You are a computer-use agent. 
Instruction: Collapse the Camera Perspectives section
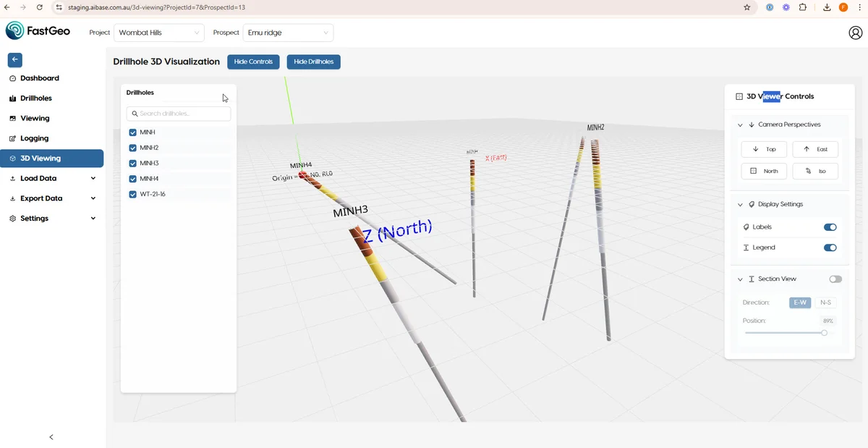[x=739, y=124]
